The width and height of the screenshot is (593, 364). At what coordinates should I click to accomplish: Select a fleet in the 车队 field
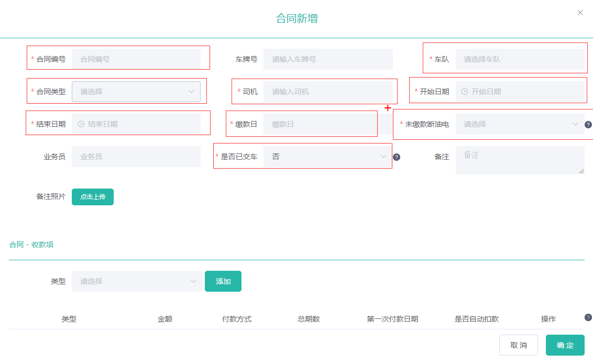tap(520, 59)
